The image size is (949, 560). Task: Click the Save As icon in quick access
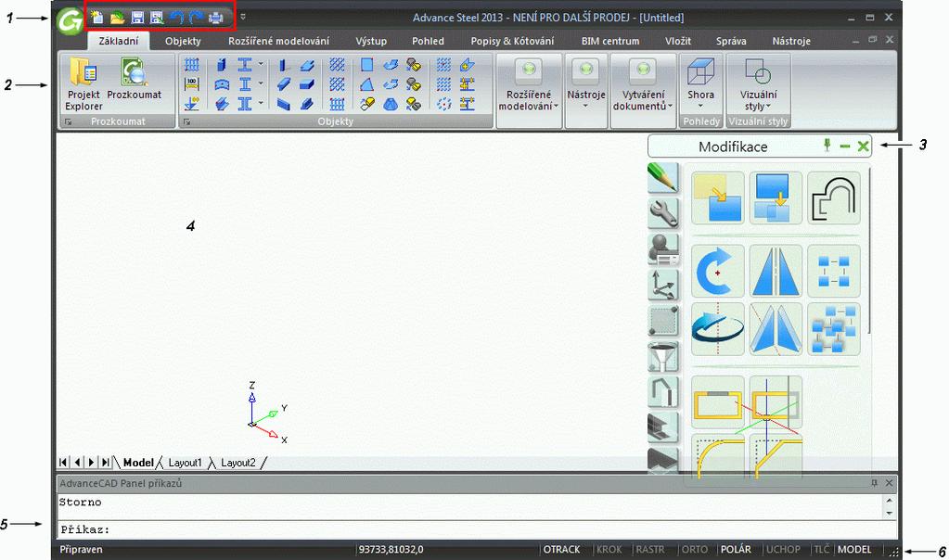pyautogui.click(x=157, y=18)
